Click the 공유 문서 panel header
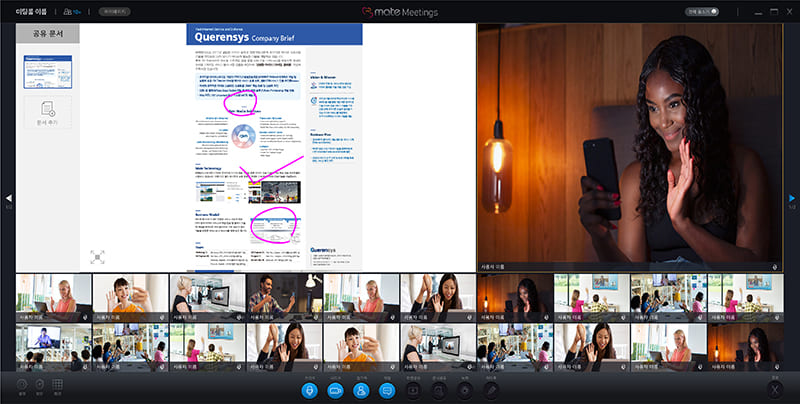 click(x=48, y=34)
